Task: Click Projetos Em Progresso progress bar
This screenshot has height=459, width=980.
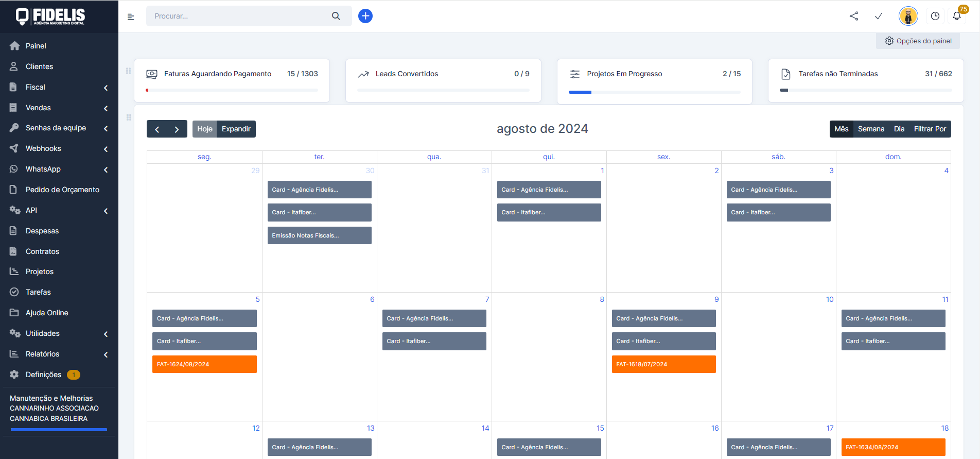Action: pos(655,92)
